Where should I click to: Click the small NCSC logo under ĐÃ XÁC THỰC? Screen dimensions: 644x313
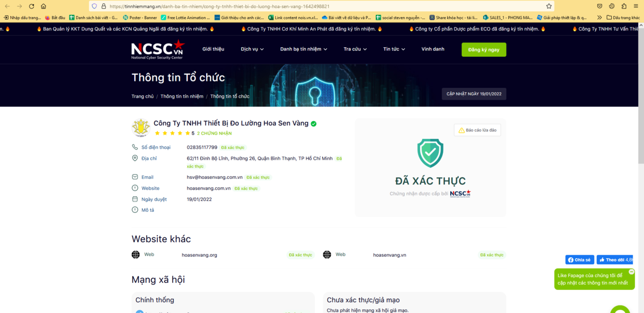pos(460,193)
